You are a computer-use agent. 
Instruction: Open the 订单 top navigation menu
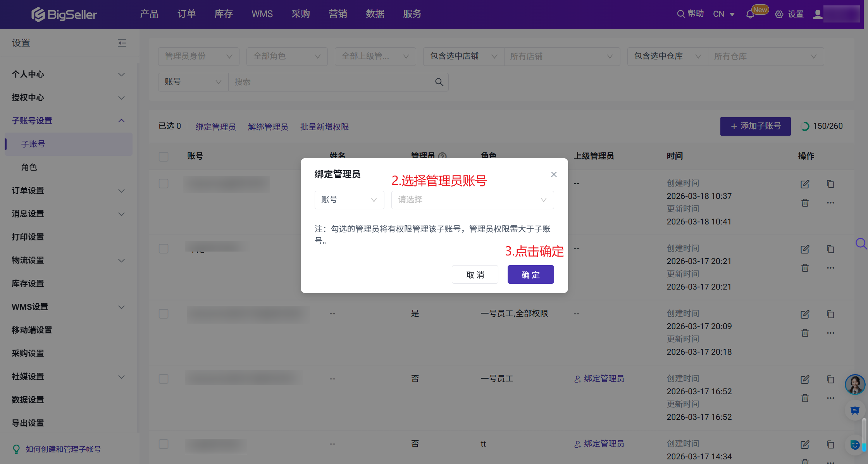[x=186, y=14]
